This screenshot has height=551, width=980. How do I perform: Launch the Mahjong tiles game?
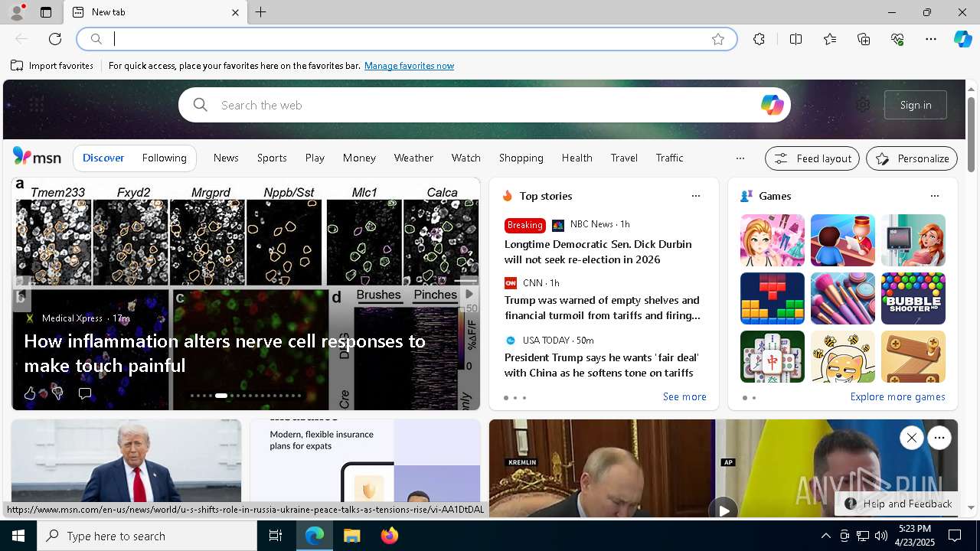pos(772,357)
